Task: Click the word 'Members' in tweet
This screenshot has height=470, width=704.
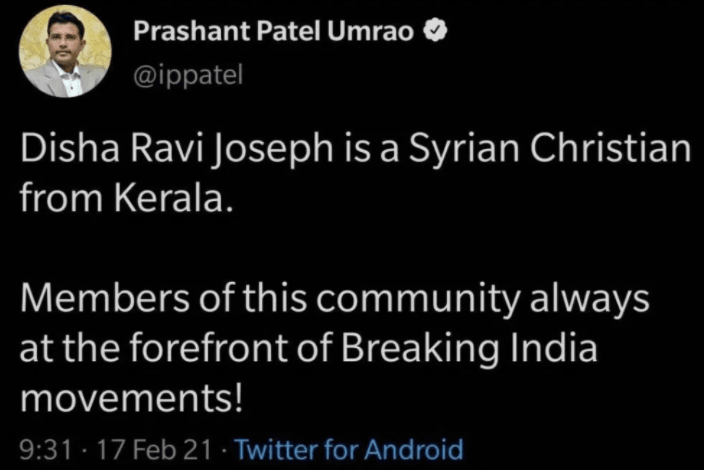Action: 104,299
